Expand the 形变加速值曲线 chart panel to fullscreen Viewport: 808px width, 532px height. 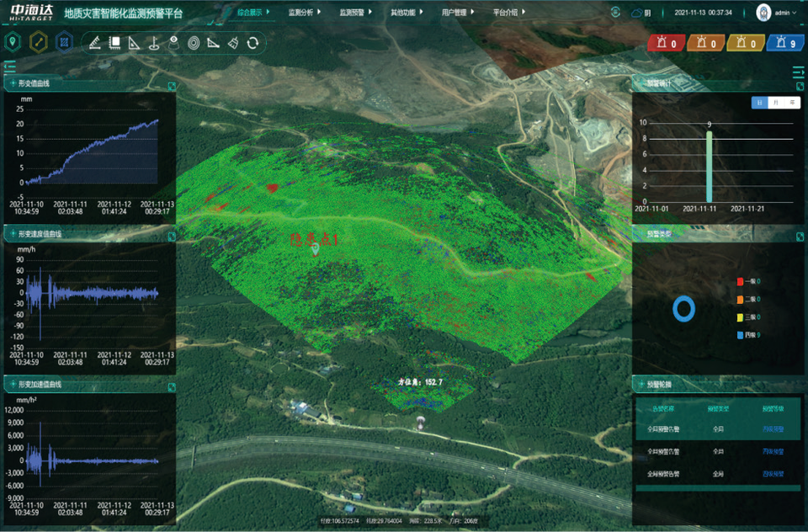click(172, 386)
